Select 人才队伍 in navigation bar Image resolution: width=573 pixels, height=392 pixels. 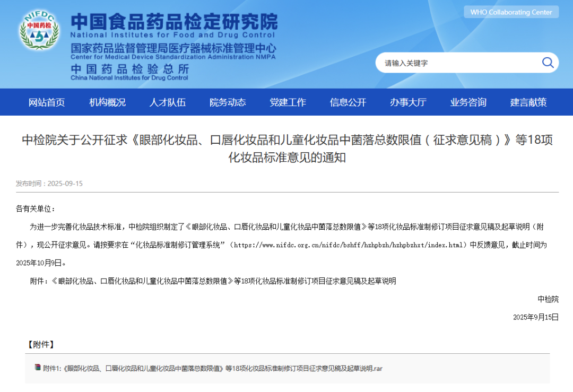click(167, 102)
